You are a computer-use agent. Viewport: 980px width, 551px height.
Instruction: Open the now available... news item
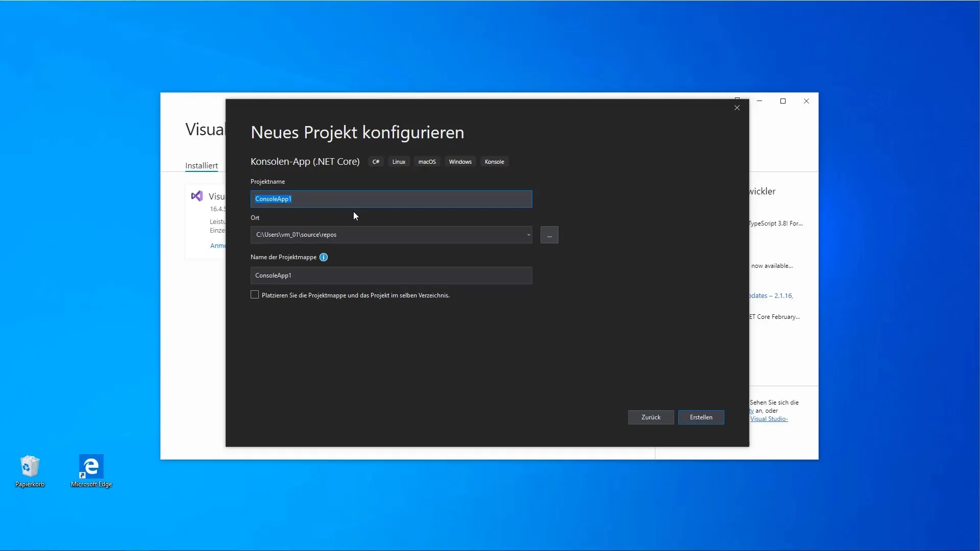coord(772,266)
